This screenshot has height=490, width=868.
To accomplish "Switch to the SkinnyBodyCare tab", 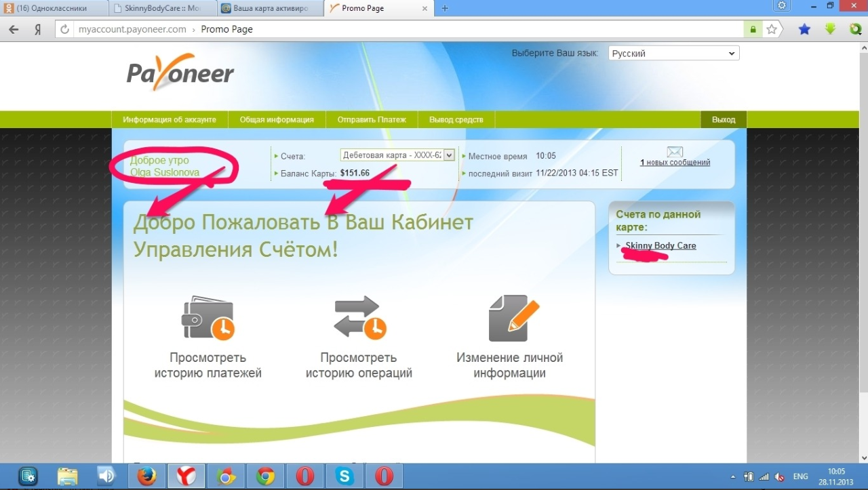I will (x=162, y=9).
